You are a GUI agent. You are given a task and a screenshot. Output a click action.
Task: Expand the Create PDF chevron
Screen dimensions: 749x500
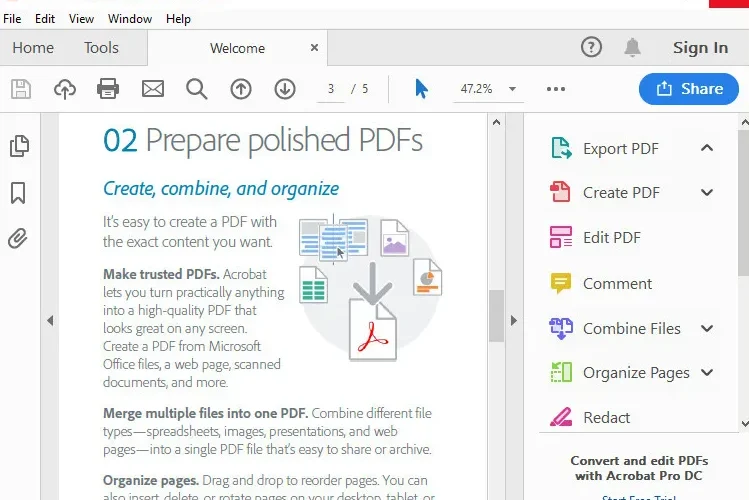click(707, 192)
